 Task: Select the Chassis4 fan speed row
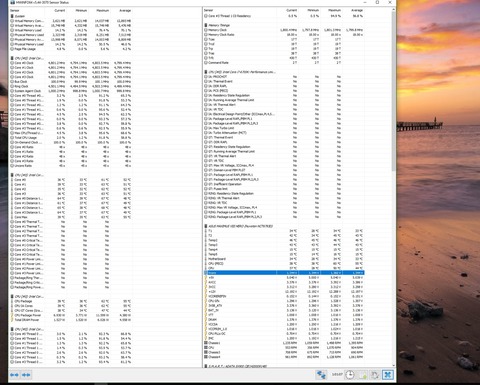pyautogui.click(x=284, y=357)
